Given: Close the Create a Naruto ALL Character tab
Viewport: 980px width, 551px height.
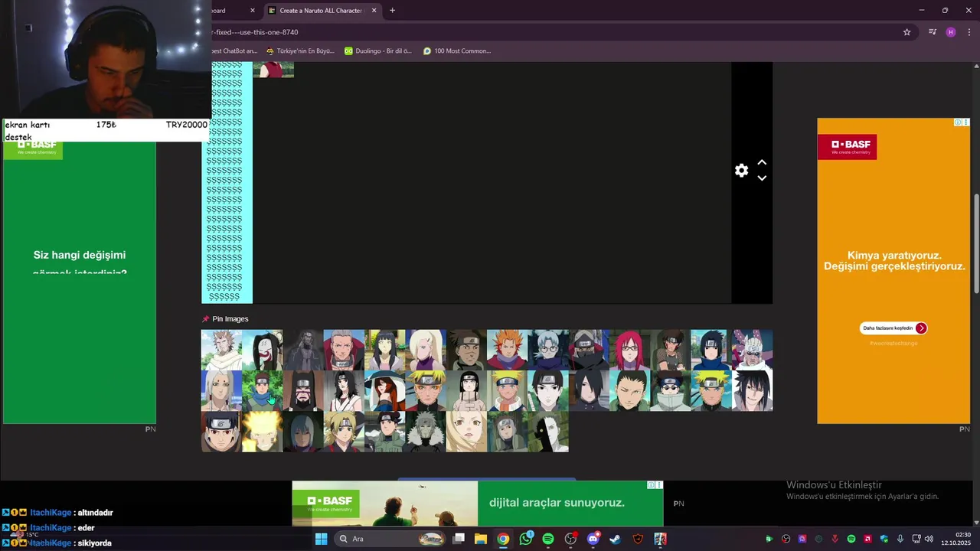Looking at the screenshot, I should [x=374, y=11].
